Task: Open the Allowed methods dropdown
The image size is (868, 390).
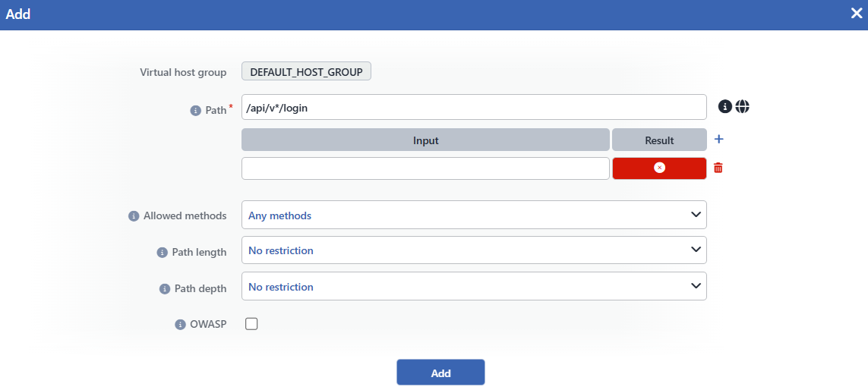Action: coord(474,215)
